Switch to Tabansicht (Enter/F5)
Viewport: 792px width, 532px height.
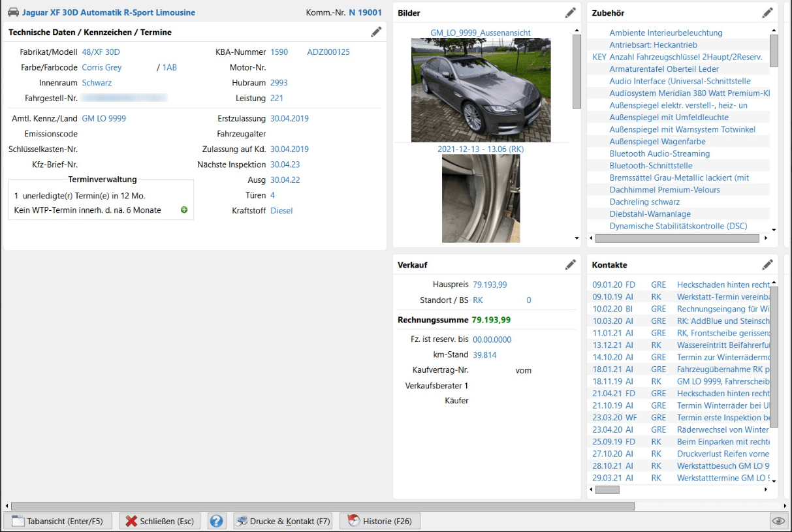pyautogui.click(x=57, y=521)
